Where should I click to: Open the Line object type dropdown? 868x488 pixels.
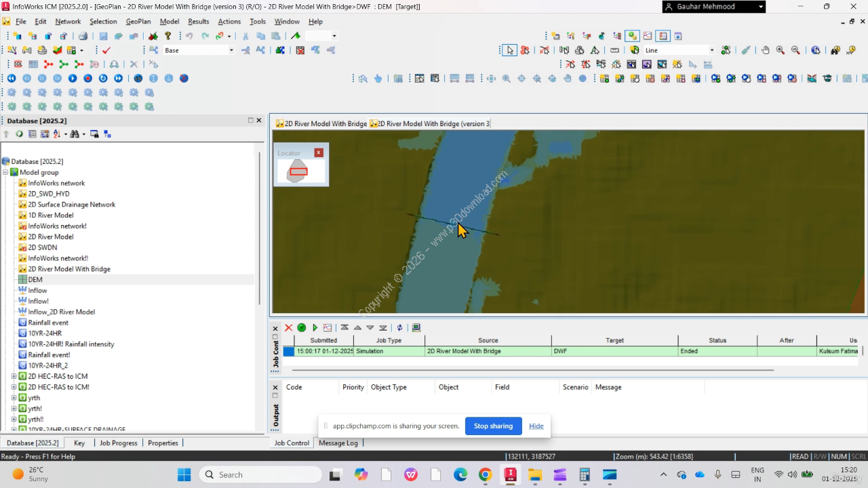coord(711,50)
